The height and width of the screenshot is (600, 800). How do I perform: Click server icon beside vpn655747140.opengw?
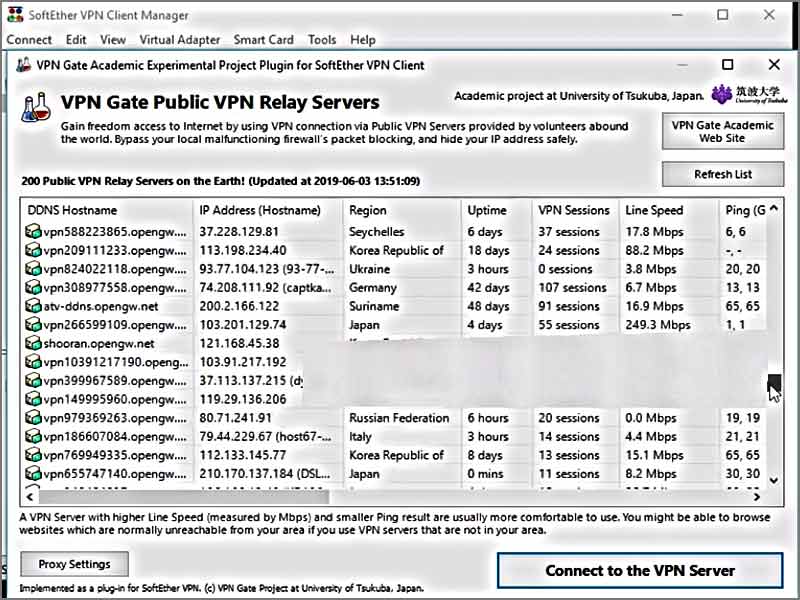point(33,474)
